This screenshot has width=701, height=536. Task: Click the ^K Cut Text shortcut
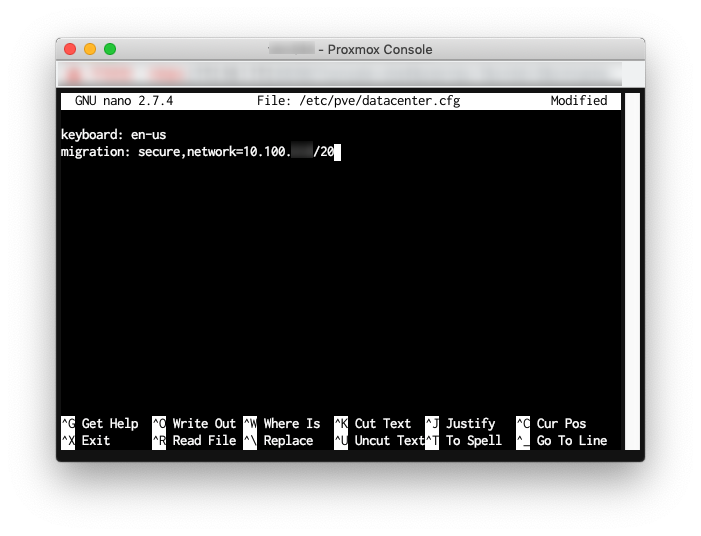coord(372,423)
